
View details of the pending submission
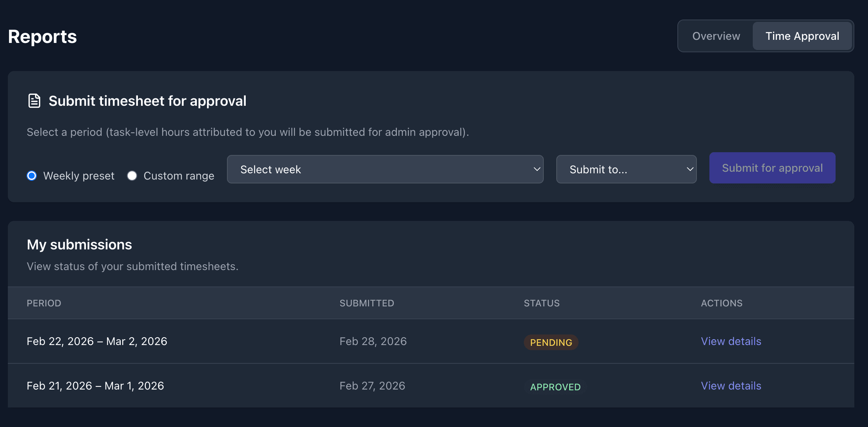tap(730, 341)
